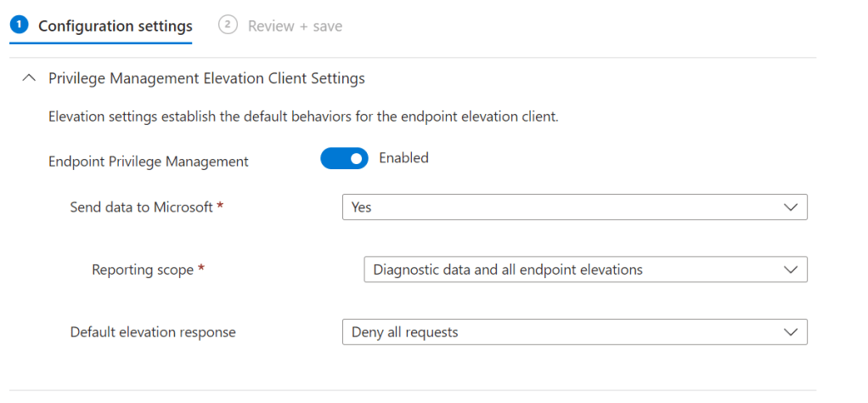
Task: Click the Send data to Microsoft label
Action: pyautogui.click(x=141, y=207)
